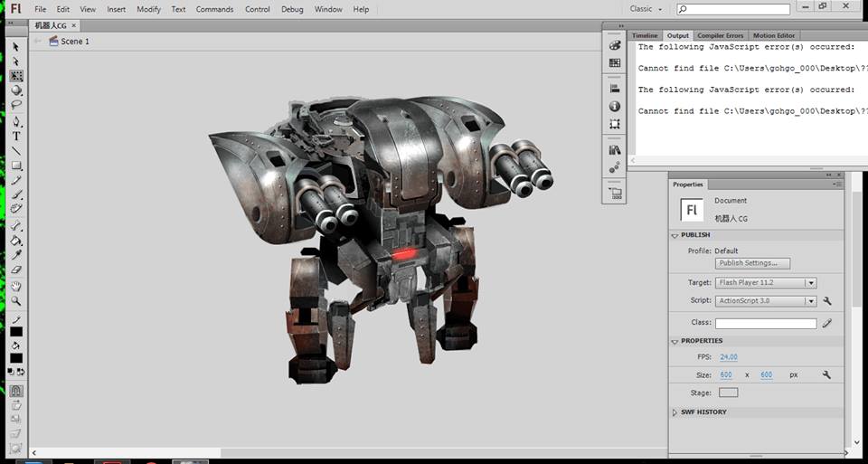Select the Text tool

click(16, 137)
